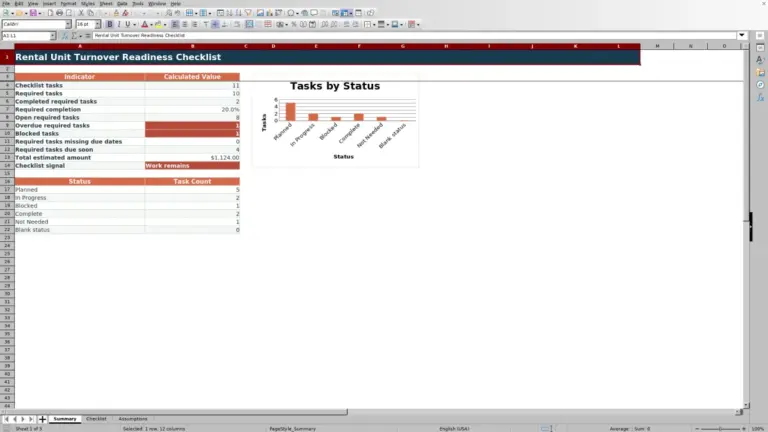Expand the formula bar arrow
The width and height of the screenshot is (768, 432).
click(x=742, y=35)
